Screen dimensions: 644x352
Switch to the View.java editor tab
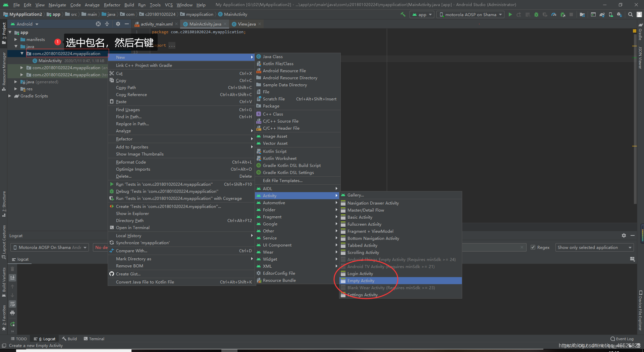[x=247, y=24]
